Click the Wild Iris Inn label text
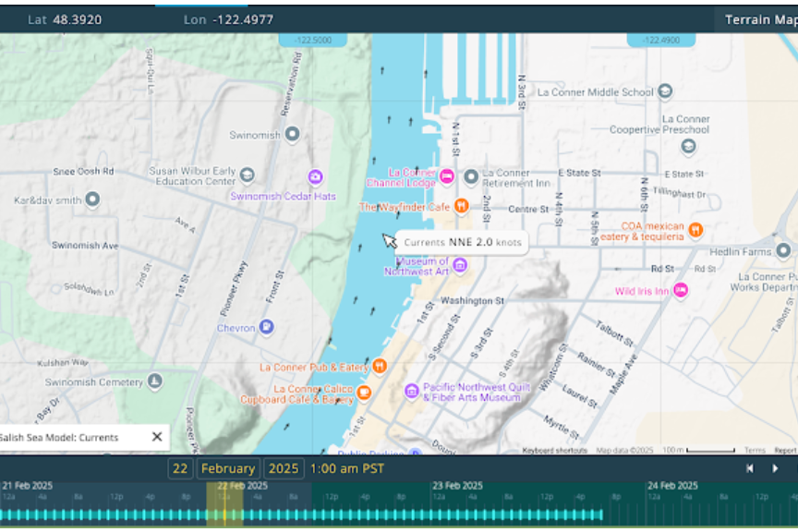The height and width of the screenshot is (532, 798). pos(642,291)
